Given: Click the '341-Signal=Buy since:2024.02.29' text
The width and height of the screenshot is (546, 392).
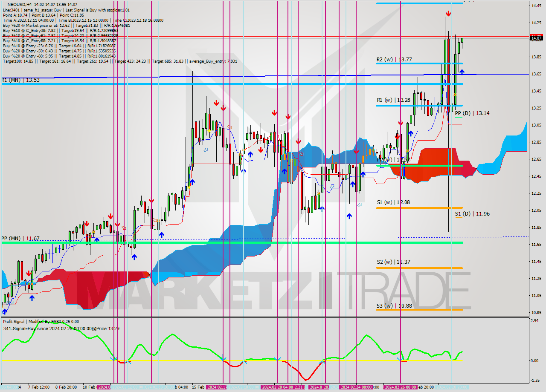Looking at the screenshot, I should (x=61, y=329).
